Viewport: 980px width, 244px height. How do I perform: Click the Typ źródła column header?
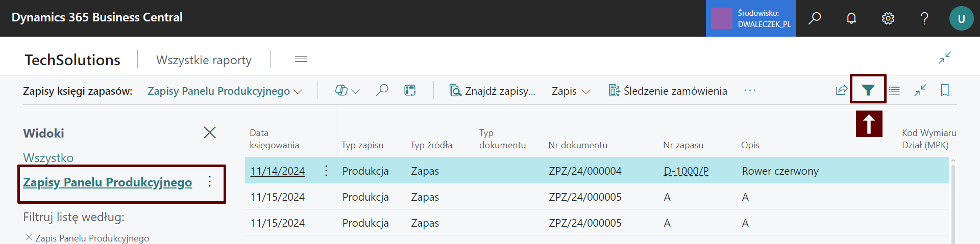pos(431,145)
